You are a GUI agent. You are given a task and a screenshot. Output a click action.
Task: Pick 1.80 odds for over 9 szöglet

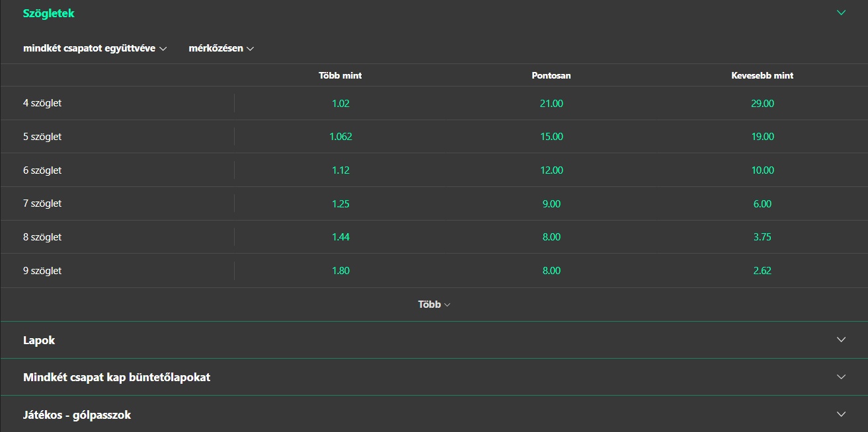coord(340,271)
